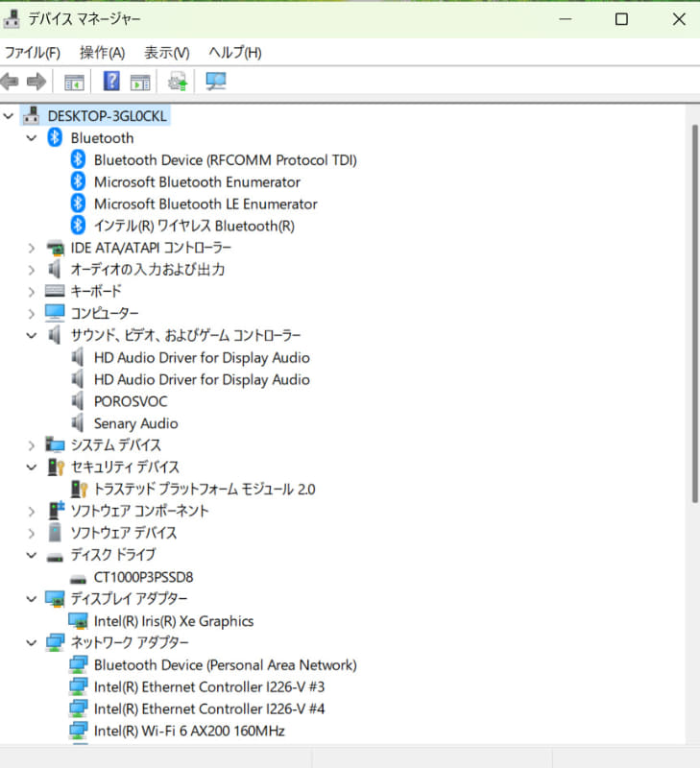Viewport: 700px width, 768px height.
Task: Collapse the ネットワーク アダプター category
Action: [x=32, y=642]
